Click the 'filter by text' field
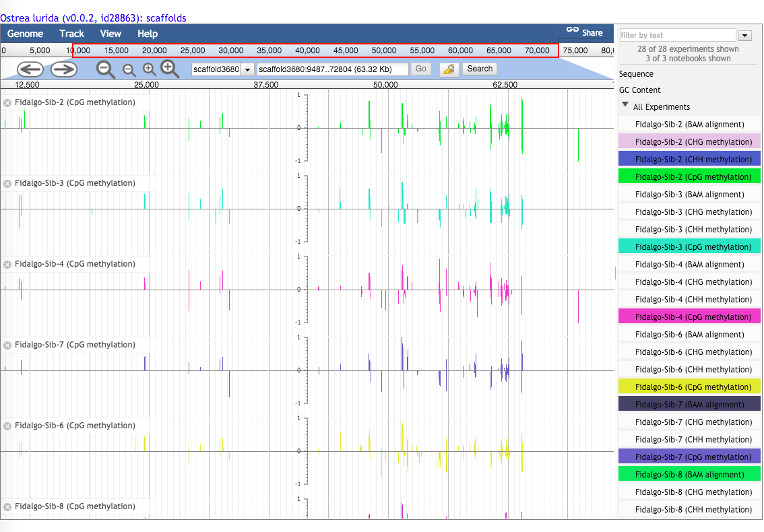Viewport: 764px width, 532px height. point(678,35)
